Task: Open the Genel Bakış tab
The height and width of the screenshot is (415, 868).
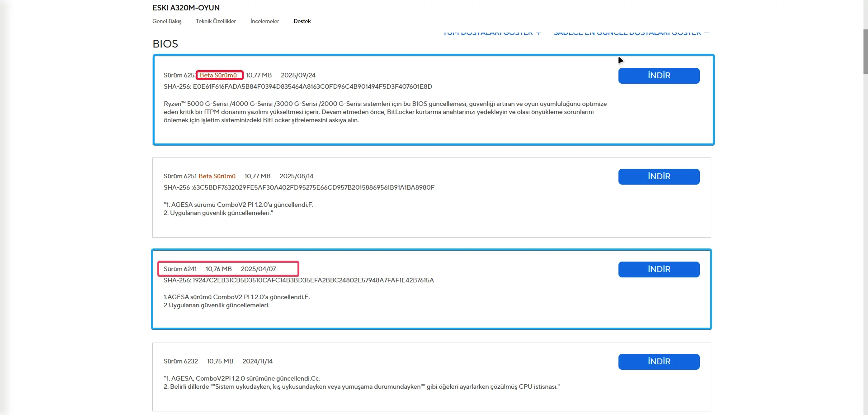Action: click(x=167, y=21)
